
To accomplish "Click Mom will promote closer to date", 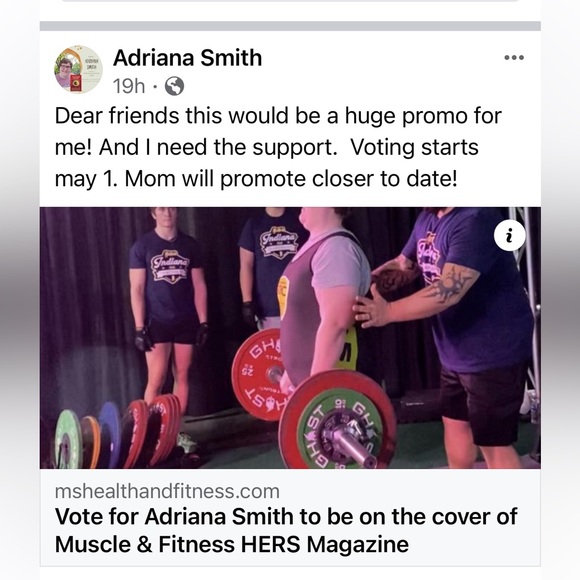I will click(x=291, y=179).
